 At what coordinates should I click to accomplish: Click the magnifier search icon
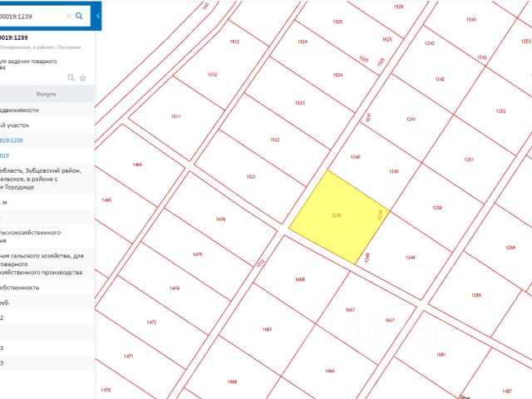point(79,16)
